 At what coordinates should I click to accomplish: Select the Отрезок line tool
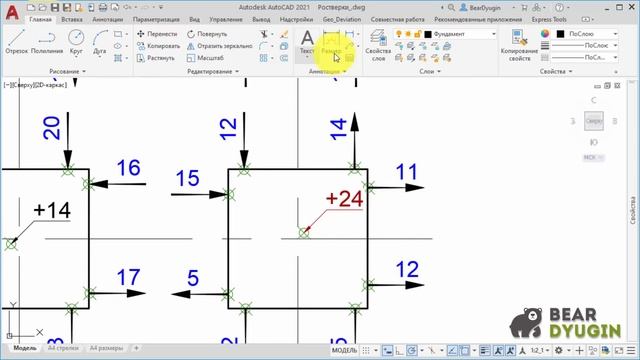tap(17, 42)
